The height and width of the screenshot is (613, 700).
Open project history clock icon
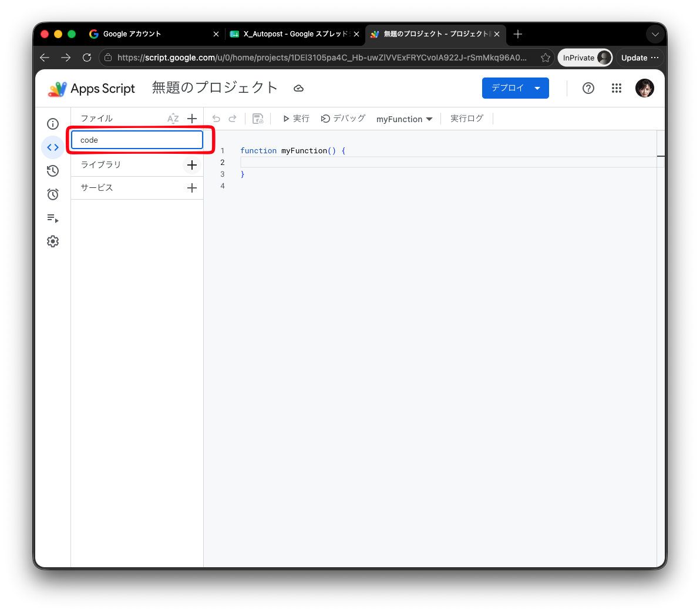(x=53, y=171)
